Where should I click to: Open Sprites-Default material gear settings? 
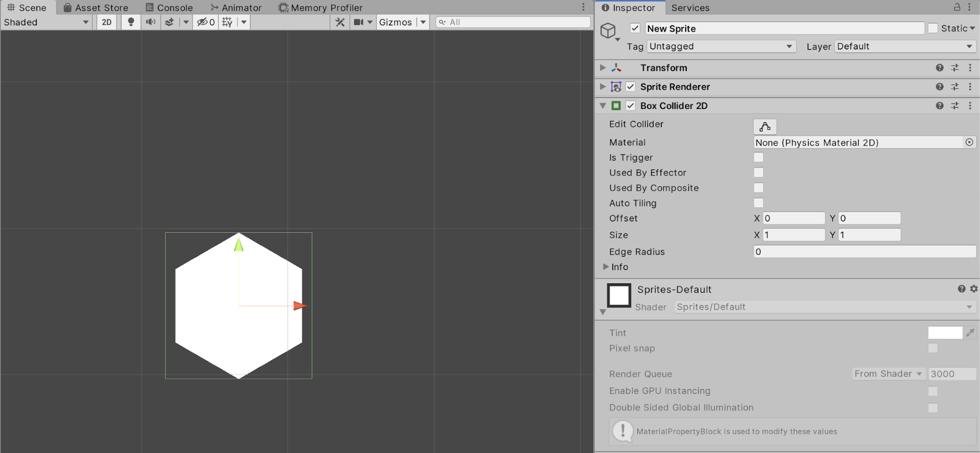[x=974, y=289]
